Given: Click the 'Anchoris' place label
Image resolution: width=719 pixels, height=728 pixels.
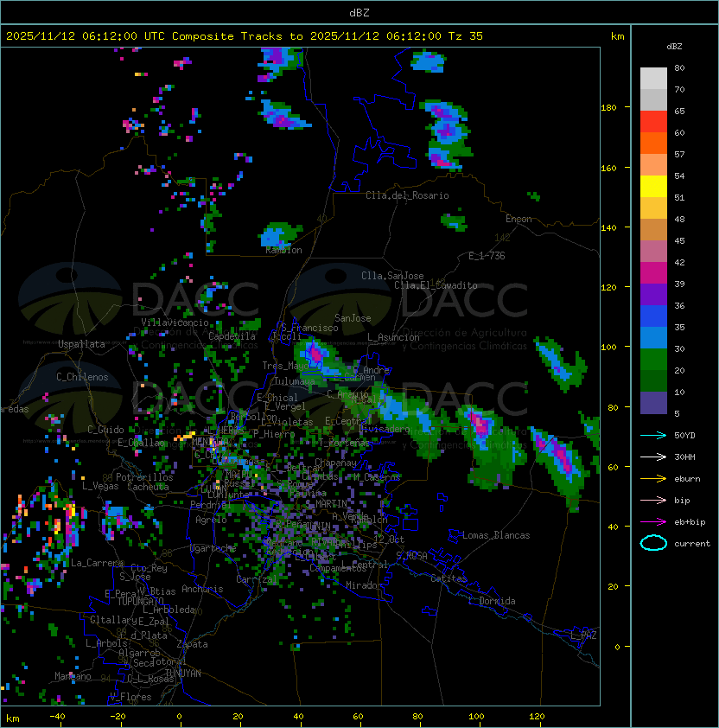Looking at the screenshot, I should (202, 589).
